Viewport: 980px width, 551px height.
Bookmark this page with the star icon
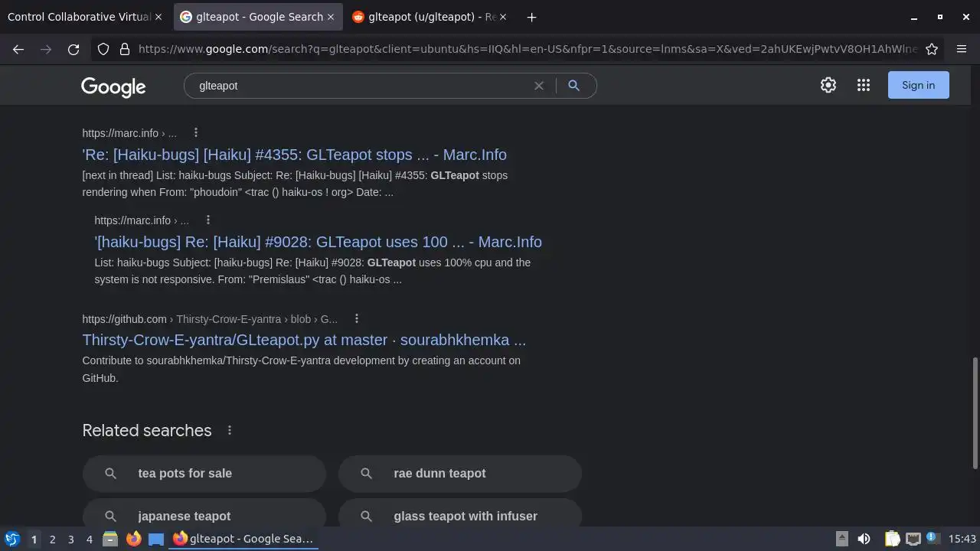(932, 49)
